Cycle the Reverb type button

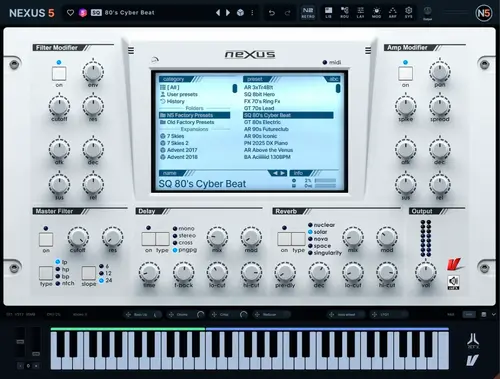(x=298, y=239)
